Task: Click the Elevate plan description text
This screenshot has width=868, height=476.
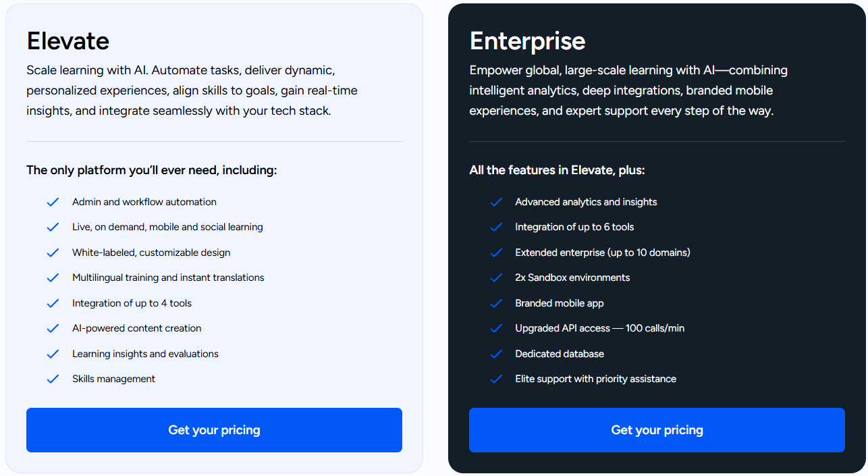Action: click(192, 90)
